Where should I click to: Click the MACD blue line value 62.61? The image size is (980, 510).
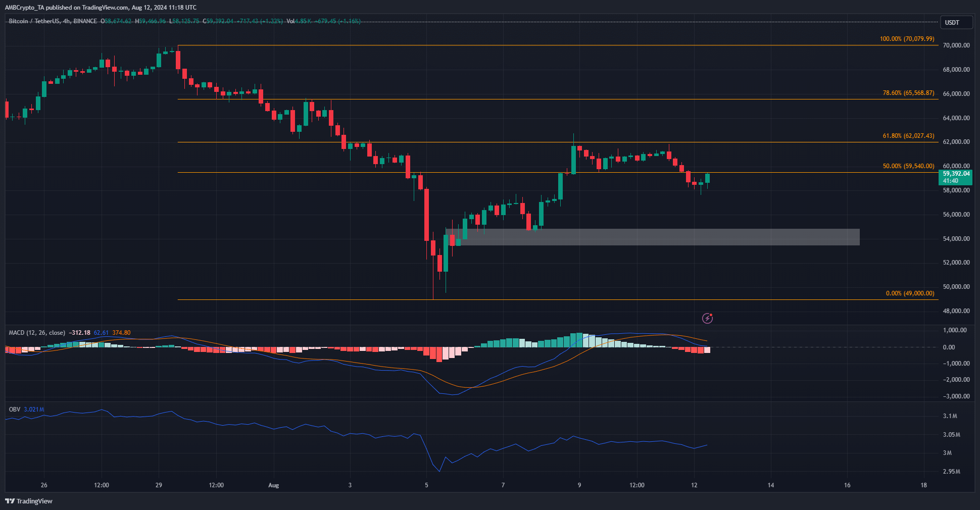click(101, 333)
